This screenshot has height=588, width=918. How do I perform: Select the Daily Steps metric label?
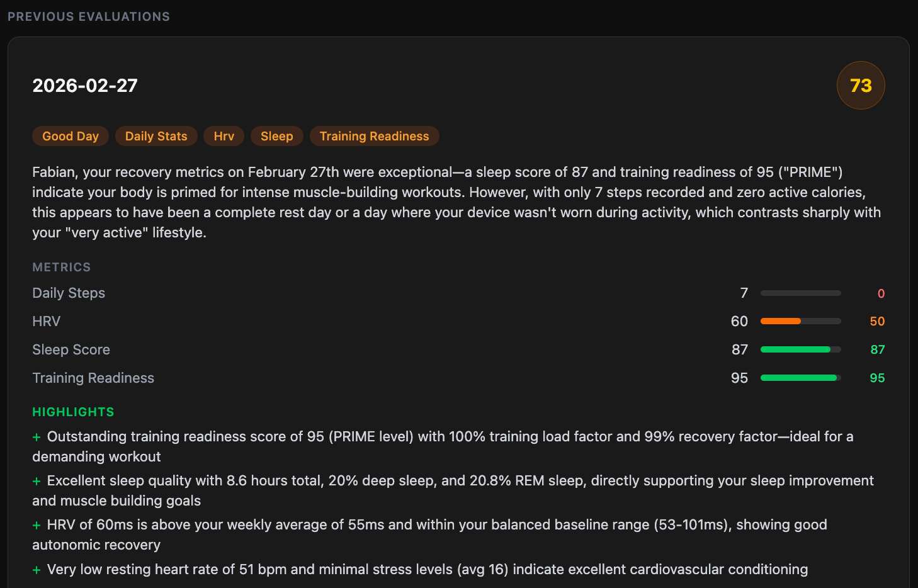[x=69, y=293]
